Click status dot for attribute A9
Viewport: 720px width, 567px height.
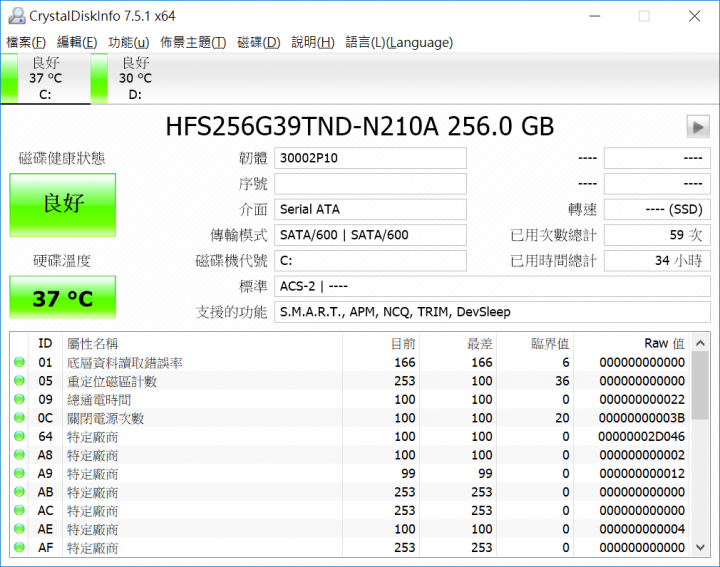point(19,473)
